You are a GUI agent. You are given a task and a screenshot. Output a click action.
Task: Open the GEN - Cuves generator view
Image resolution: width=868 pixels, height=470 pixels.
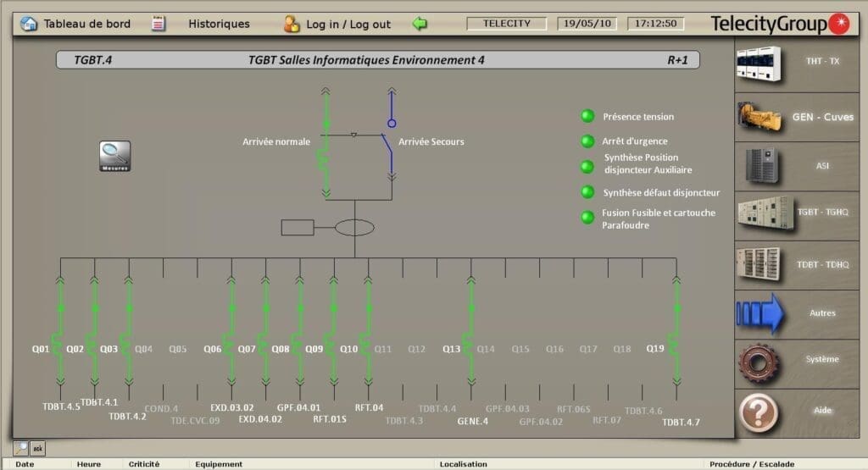pos(759,117)
